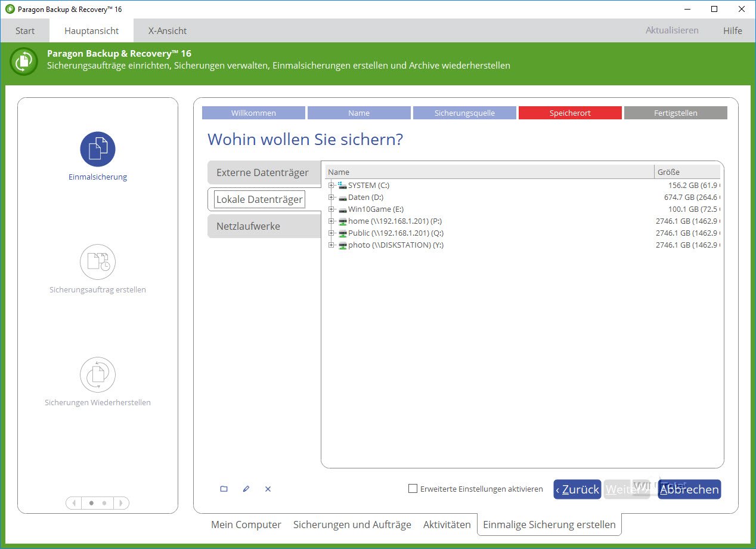
Task: Click the Paragon logo in green header
Action: pos(24,60)
